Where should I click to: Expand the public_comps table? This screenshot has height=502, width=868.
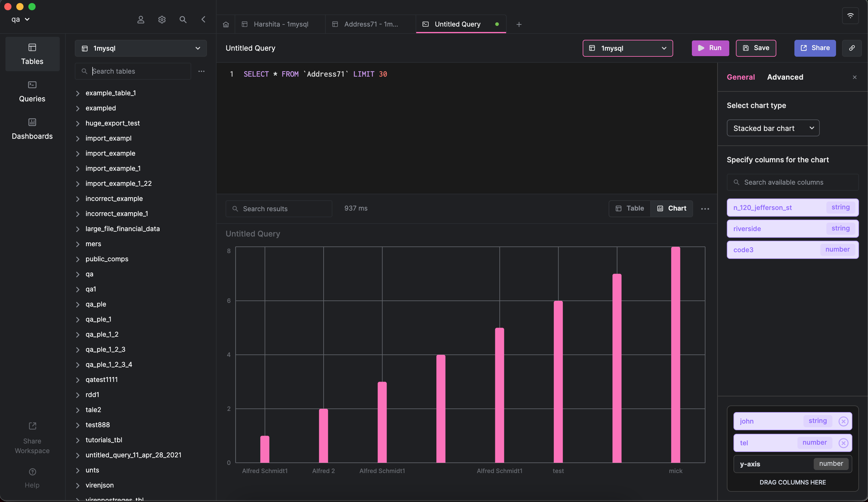click(x=107, y=259)
